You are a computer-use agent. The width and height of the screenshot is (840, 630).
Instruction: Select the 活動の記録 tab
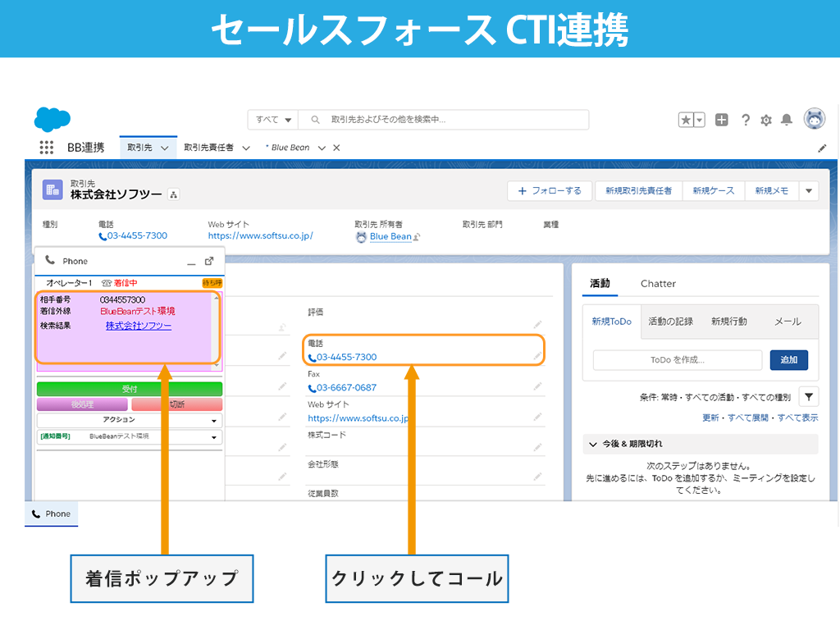point(670,322)
